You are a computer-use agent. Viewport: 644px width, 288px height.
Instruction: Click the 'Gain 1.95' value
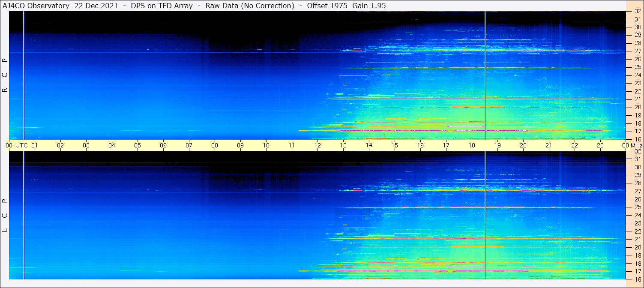(369, 6)
